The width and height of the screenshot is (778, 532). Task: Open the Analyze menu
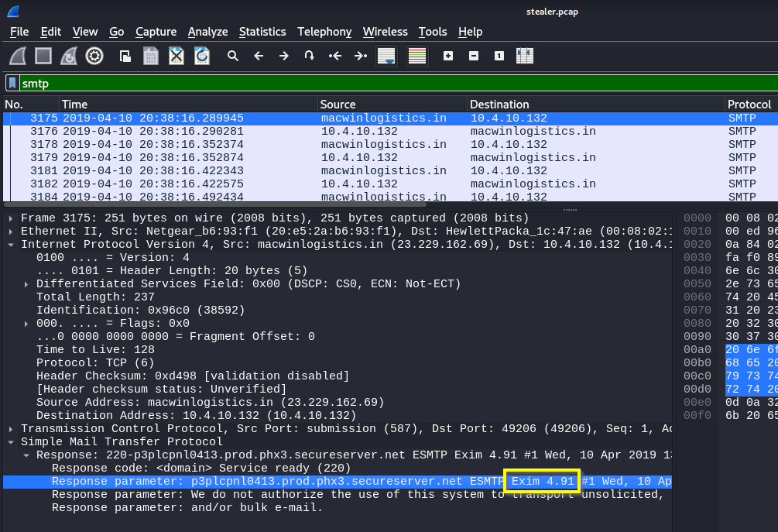[x=207, y=32]
